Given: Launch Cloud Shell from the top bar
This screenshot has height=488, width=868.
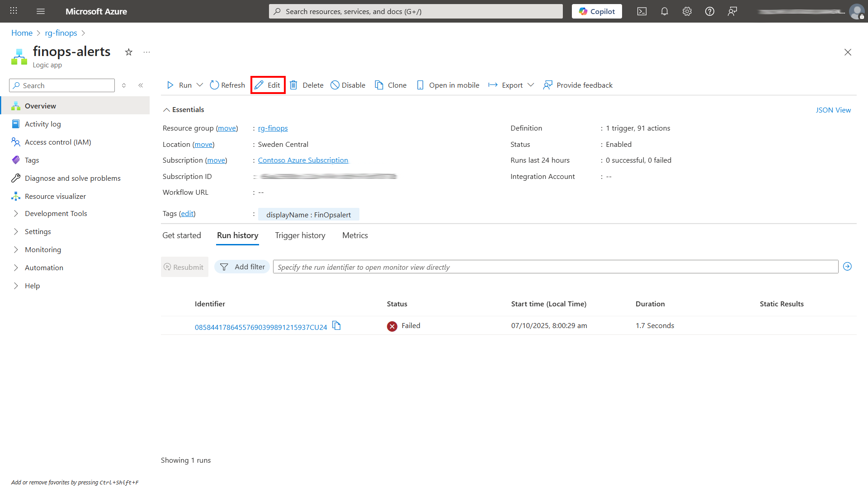Looking at the screenshot, I should 642,11.
